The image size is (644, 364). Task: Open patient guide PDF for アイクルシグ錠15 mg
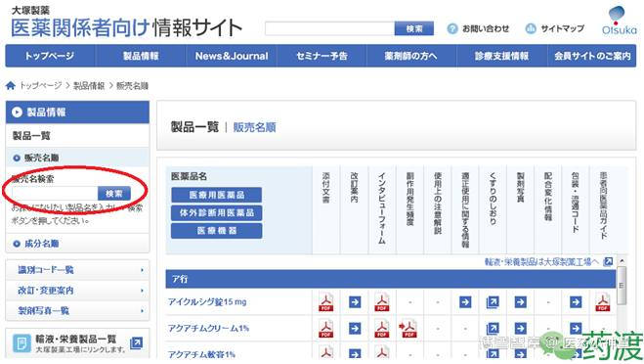pos(603,302)
